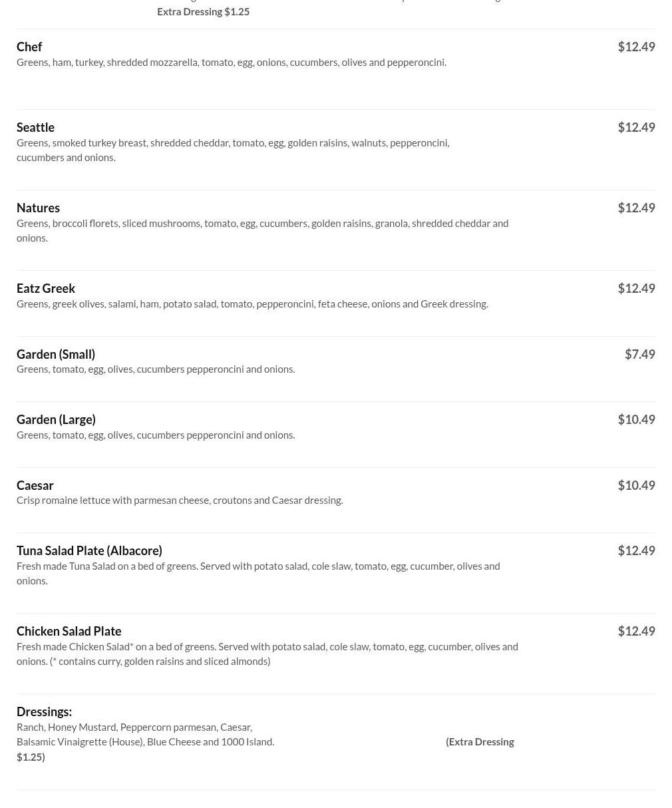Choose the Chicken Salad Plate item
Image resolution: width=672 pixels, height=808 pixels.
coord(69,631)
